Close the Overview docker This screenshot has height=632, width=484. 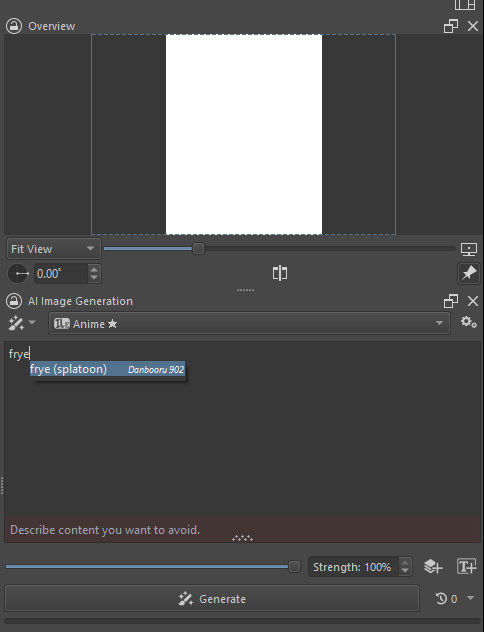473,26
